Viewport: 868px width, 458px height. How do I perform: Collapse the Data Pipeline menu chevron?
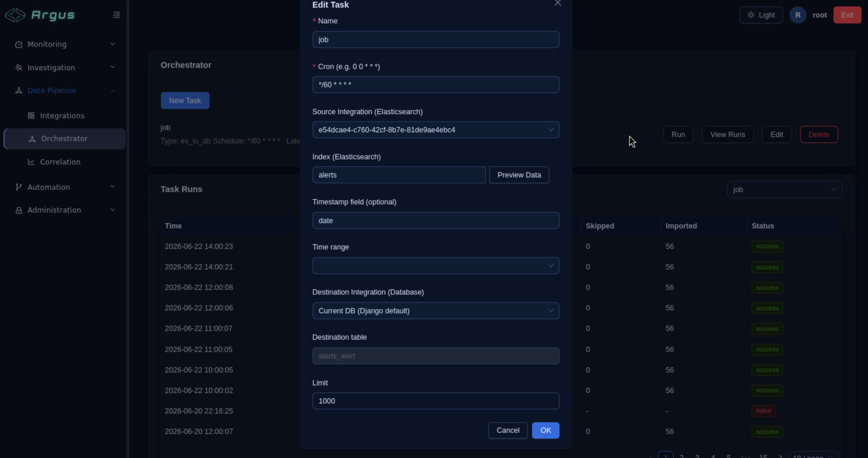tap(113, 91)
